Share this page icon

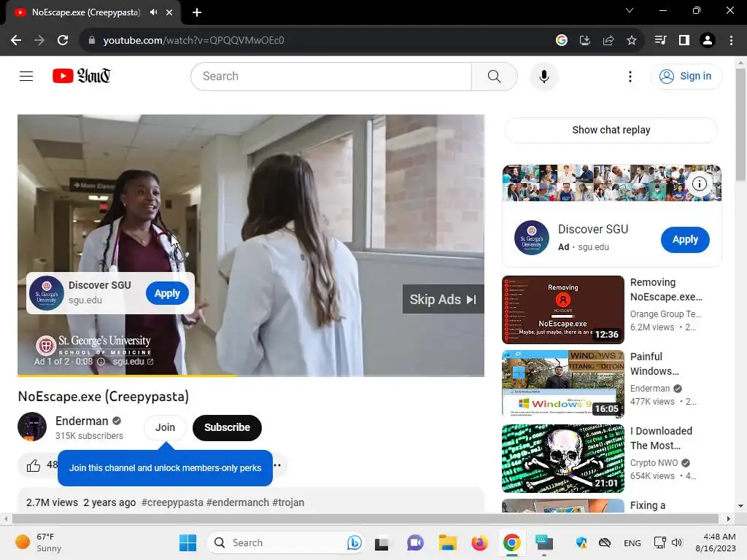tap(608, 41)
